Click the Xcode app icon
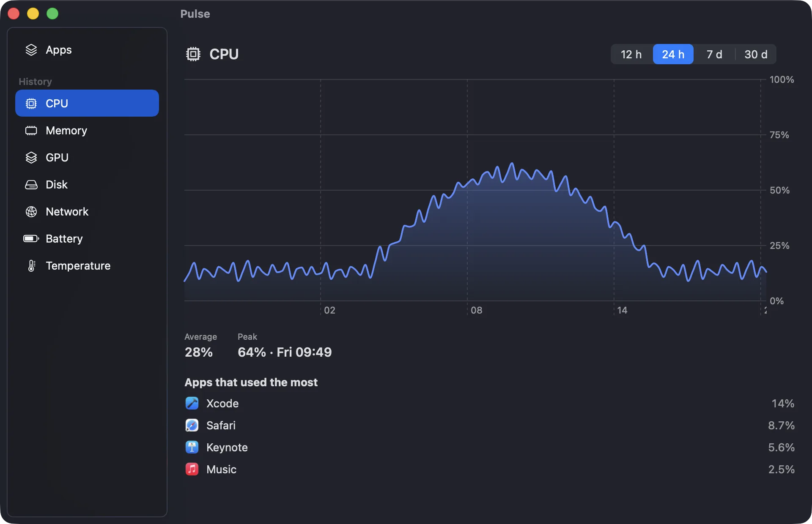The image size is (812, 524). [x=192, y=403]
